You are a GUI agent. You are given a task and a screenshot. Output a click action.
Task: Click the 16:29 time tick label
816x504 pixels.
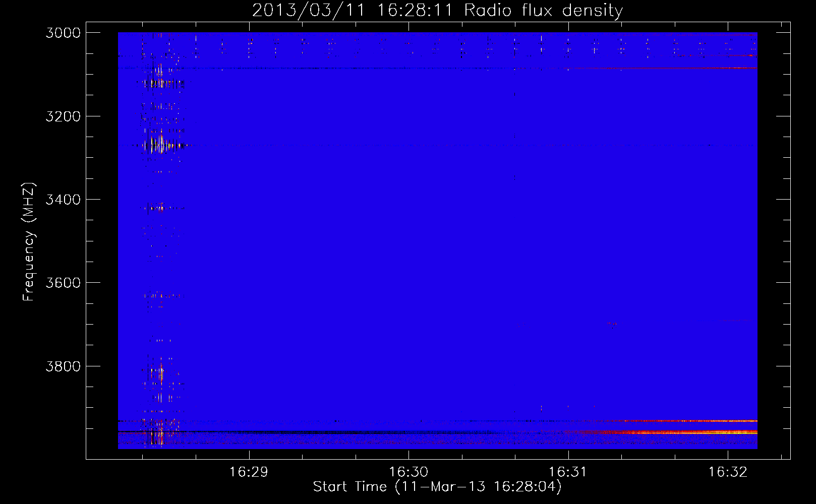(x=249, y=472)
